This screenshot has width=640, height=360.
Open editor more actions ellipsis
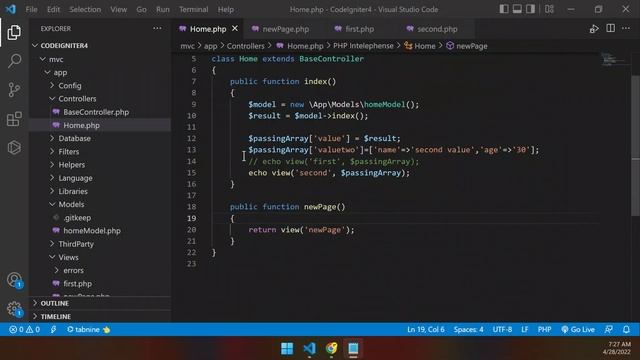click(626, 29)
